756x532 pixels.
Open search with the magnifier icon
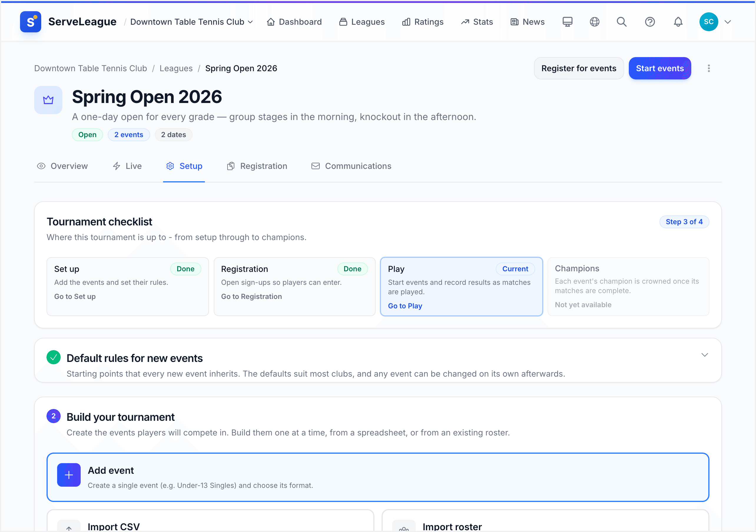[x=622, y=22]
